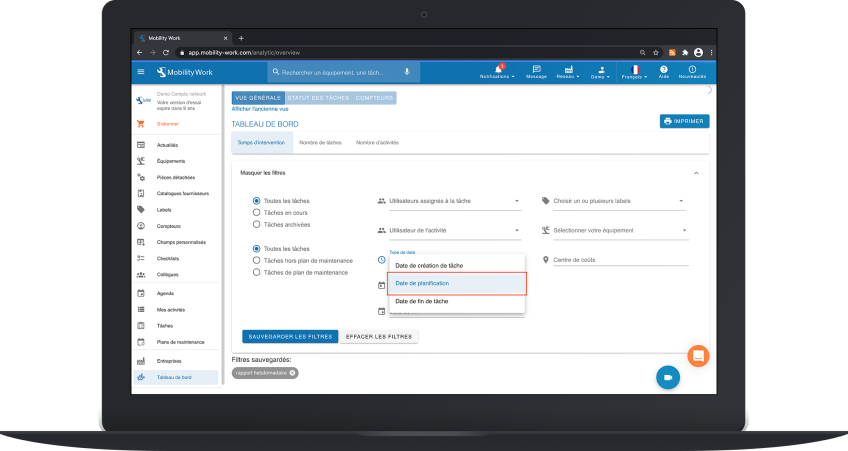Open the hamburger menu icon
This screenshot has width=848, height=451.
click(x=141, y=72)
